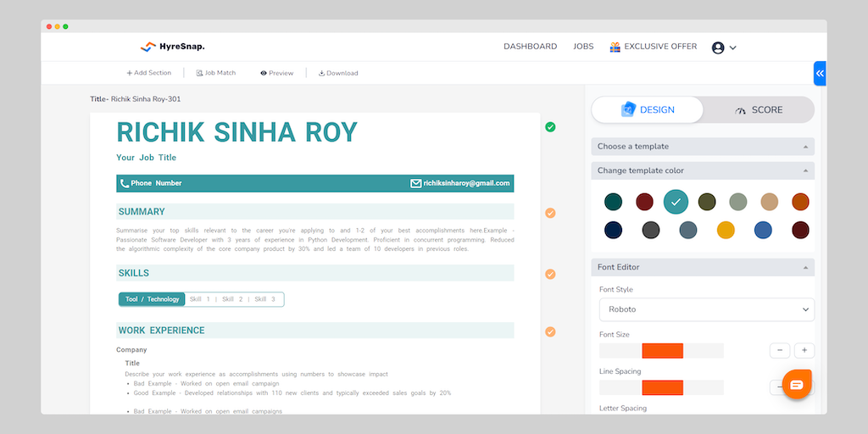Screen dimensions: 868x434
Task: Click the Phone Number field
Action: click(x=156, y=183)
